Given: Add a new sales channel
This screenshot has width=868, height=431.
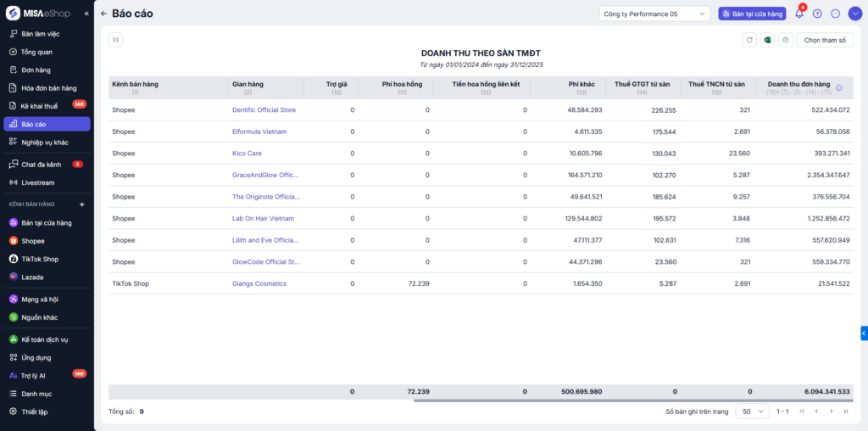Looking at the screenshot, I should pos(82,204).
